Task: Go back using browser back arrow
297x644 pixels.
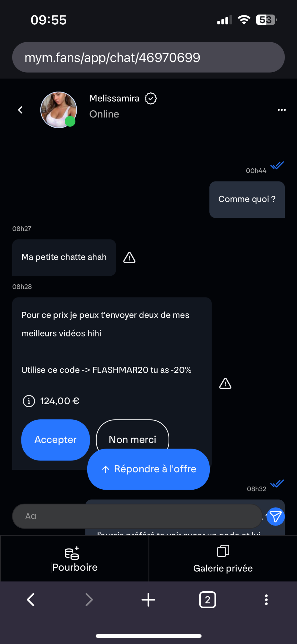Action: (31, 600)
